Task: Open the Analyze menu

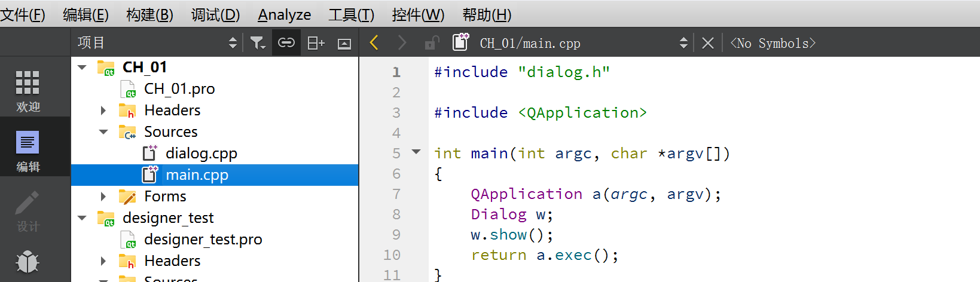Action: 285,14
